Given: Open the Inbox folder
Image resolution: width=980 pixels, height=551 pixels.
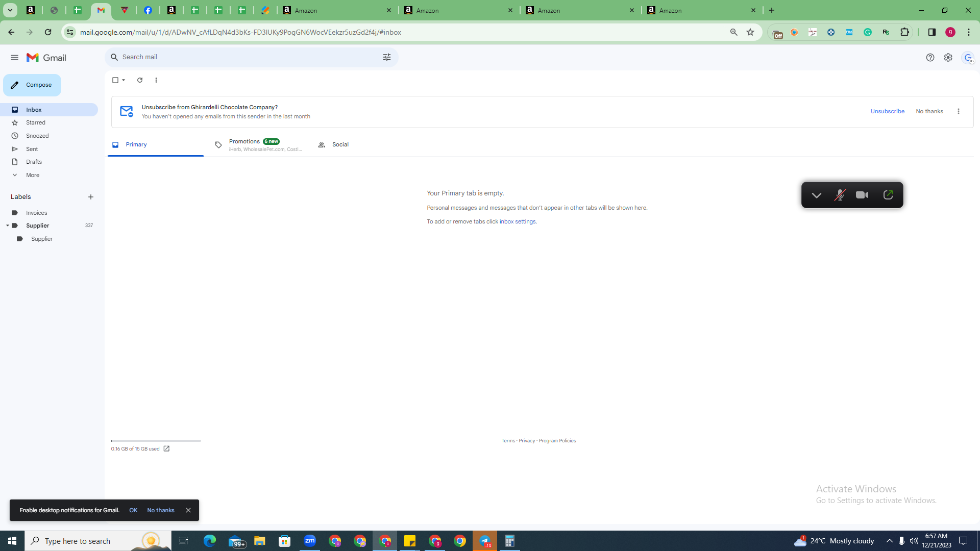Looking at the screenshot, I should [49, 110].
